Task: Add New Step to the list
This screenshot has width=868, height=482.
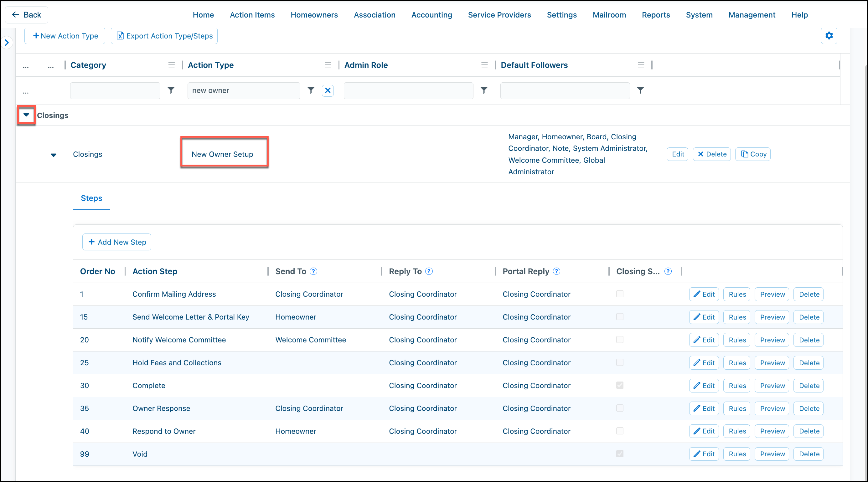Action: [x=116, y=242]
